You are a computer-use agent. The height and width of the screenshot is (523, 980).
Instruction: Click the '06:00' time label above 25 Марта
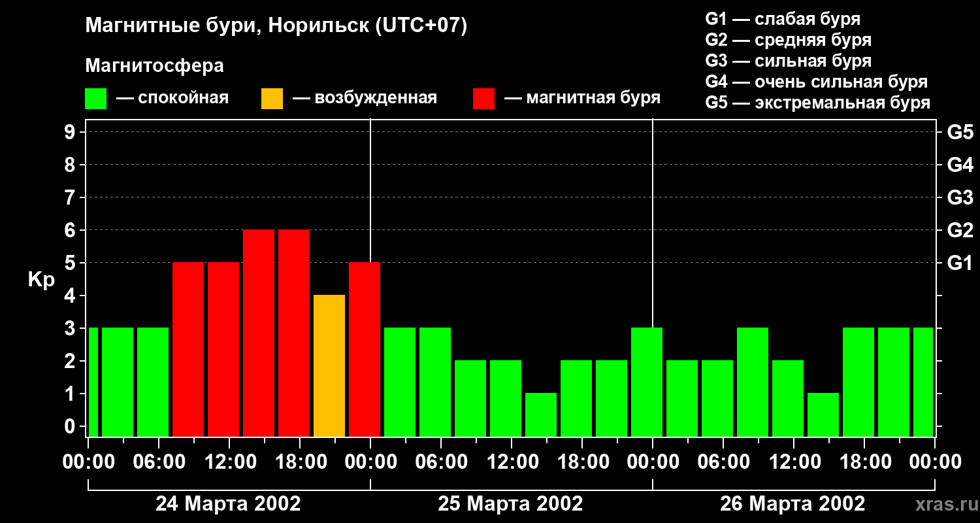coord(441,462)
